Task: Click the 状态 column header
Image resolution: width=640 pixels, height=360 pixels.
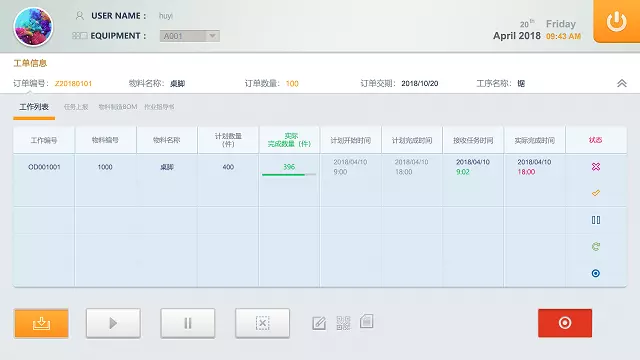Action: pos(596,140)
